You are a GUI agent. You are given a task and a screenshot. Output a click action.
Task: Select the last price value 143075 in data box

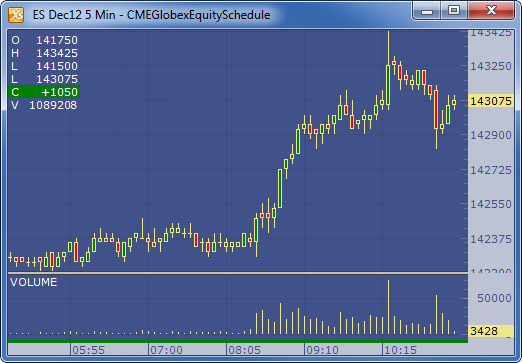click(x=57, y=79)
